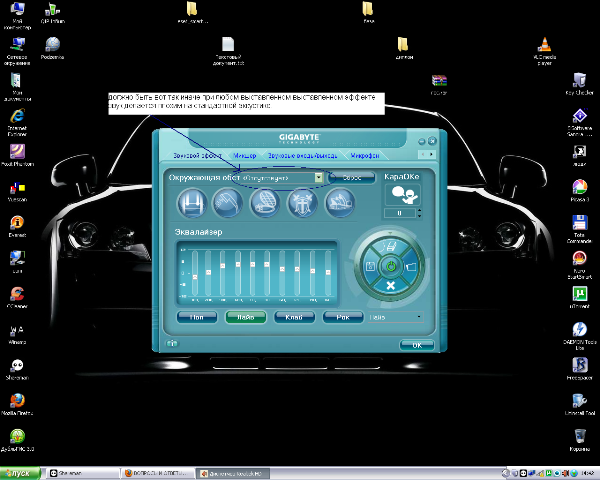The width and height of the screenshot is (600, 480).
Task: Click the tab scroll right arrow
Action: click(431, 154)
